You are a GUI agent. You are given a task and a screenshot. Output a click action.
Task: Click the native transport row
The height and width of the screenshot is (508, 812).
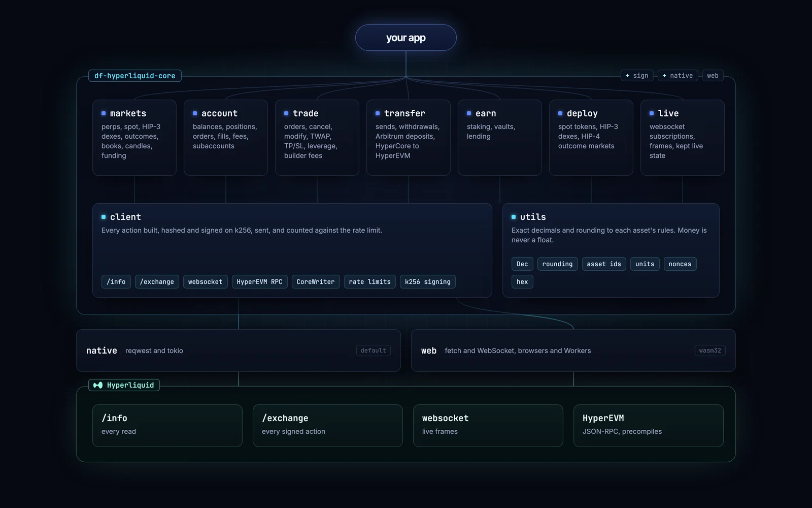coord(239,351)
